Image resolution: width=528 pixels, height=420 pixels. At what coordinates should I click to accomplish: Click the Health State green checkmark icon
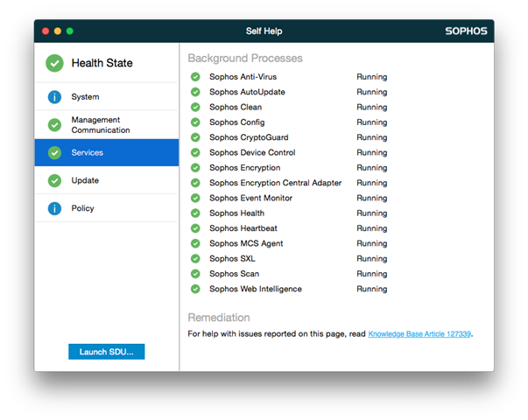pyautogui.click(x=54, y=63)
